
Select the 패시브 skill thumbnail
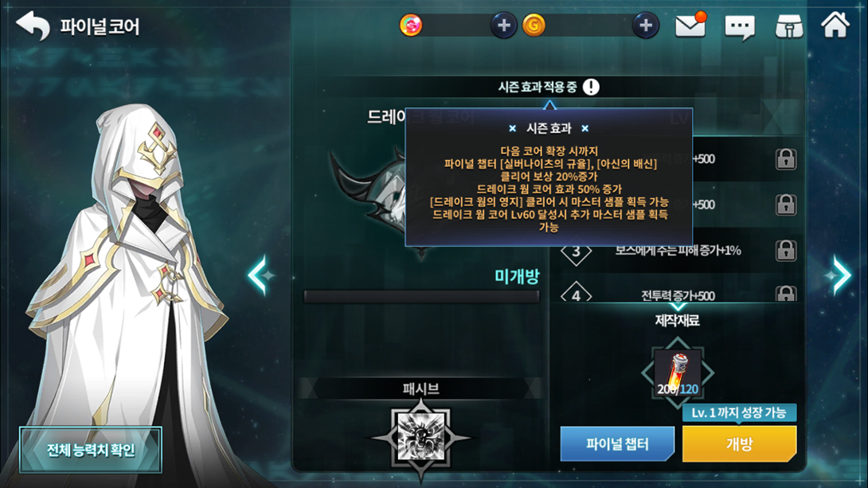pos(420,437)
